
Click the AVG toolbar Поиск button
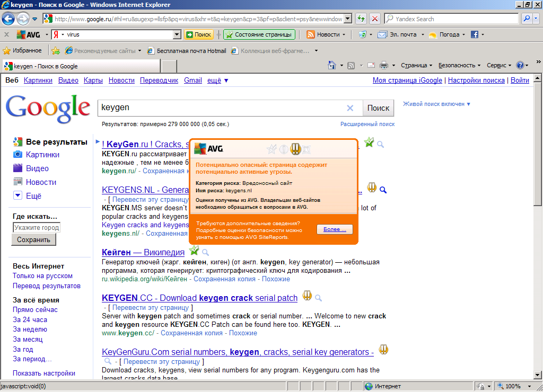199,34
